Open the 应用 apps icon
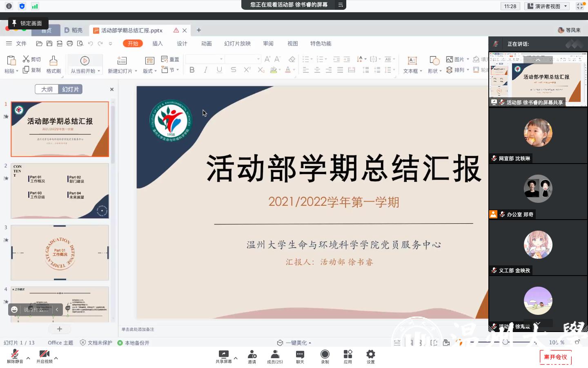588x368 pixels. tap(348, 355)
